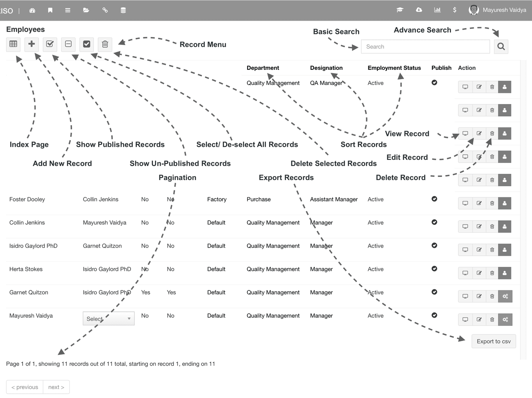Screen dimensions: 532x398
Task: Sort by Employment Status column header
Action: [x=394, y=68]
